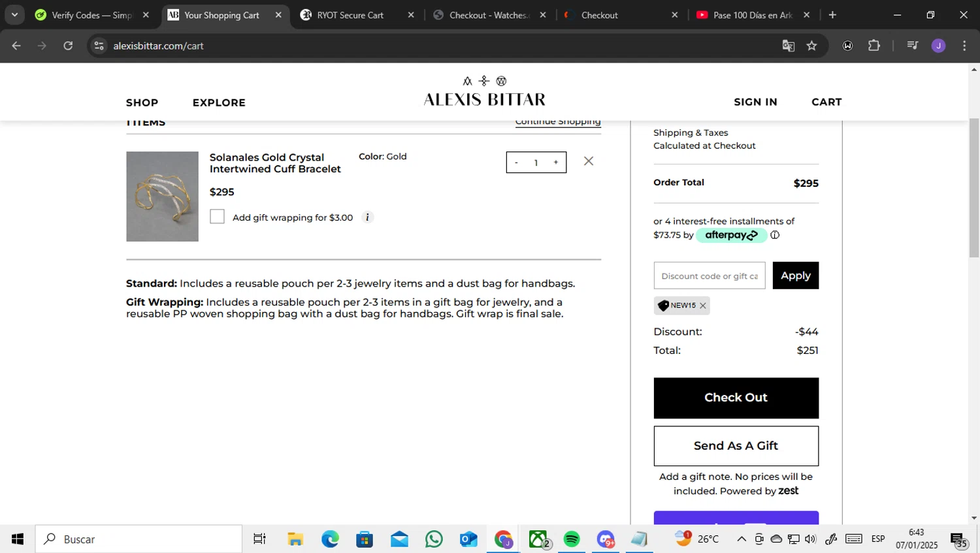Open the Chrome profile avatar
980x553 pixels.
point(938,46)
